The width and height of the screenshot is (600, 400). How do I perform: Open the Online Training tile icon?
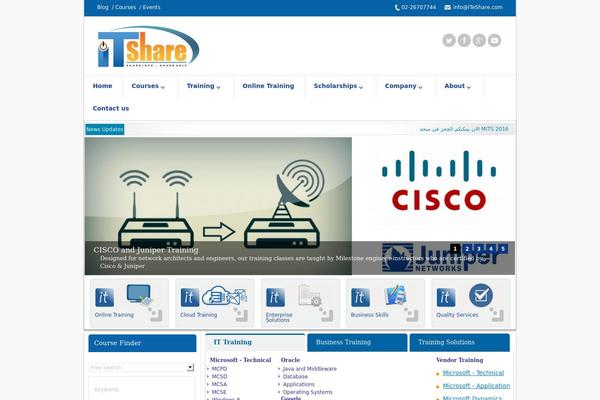(139, 294)
